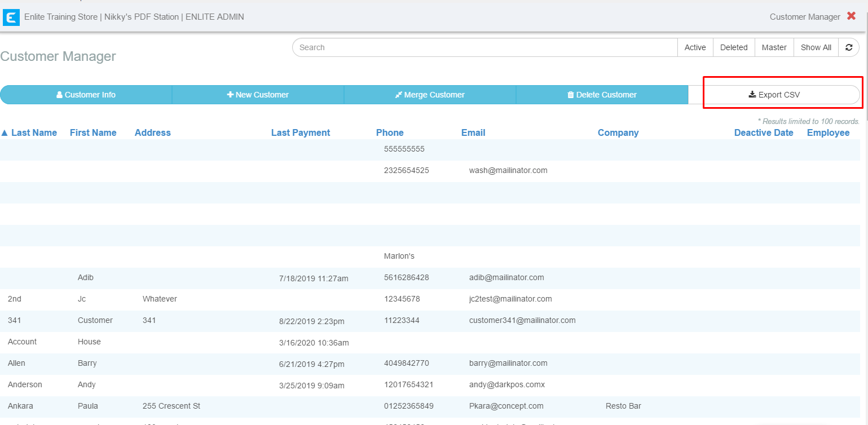The height and width of the screenshot is (425, 868).
Task: Select the Show All filter
Action: 816,47
